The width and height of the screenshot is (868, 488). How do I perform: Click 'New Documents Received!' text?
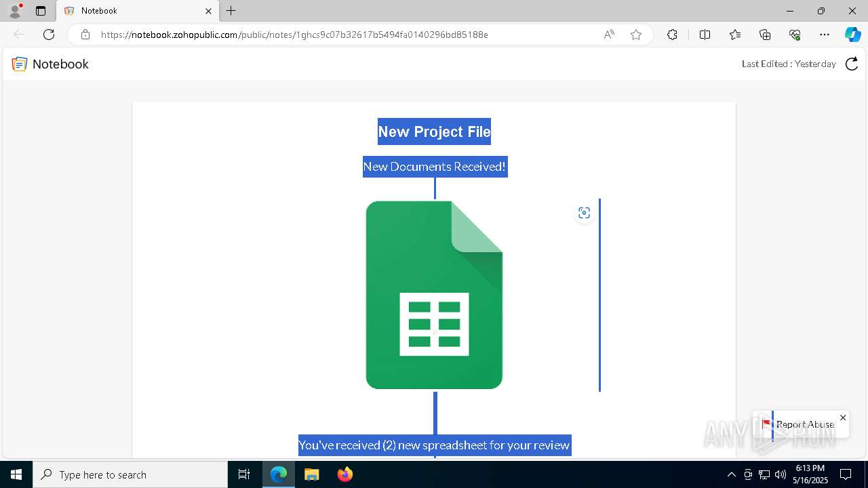pyautogui.click(x=435, y=167)
